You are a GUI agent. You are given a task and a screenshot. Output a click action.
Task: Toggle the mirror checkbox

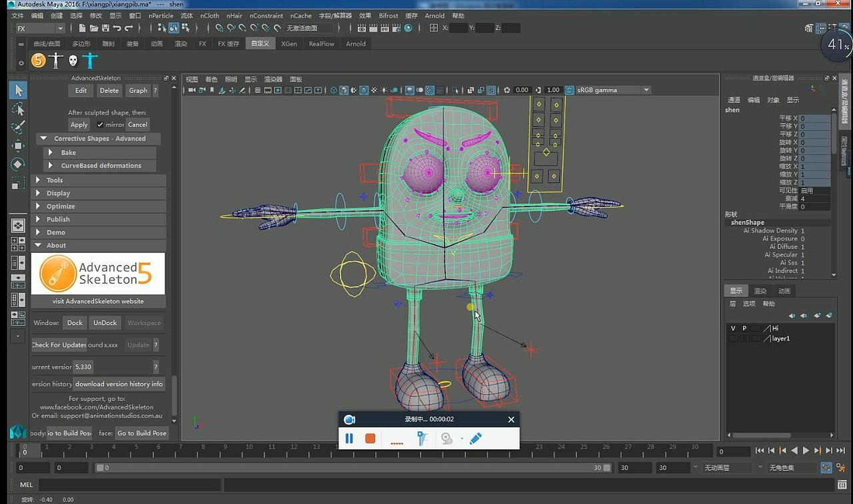[101, 125]
